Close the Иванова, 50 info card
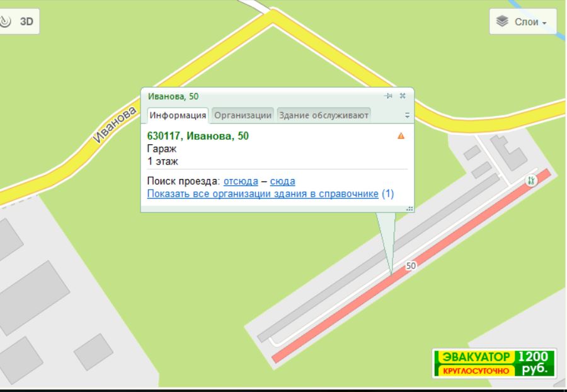 point(403,96)
